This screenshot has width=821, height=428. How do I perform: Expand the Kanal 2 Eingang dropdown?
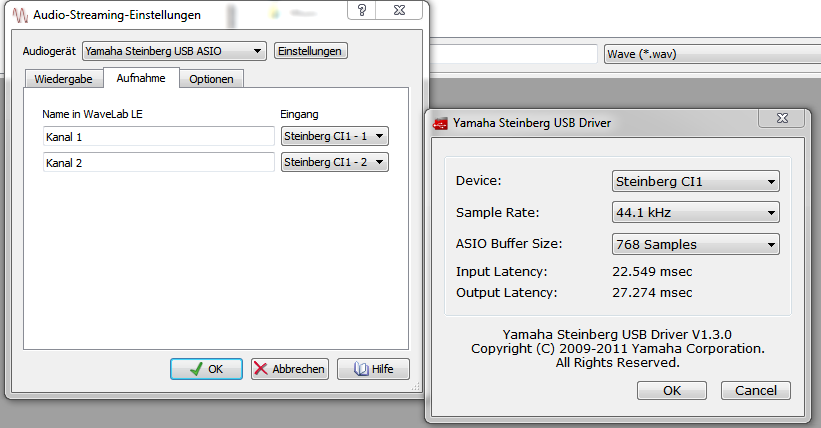335,162
